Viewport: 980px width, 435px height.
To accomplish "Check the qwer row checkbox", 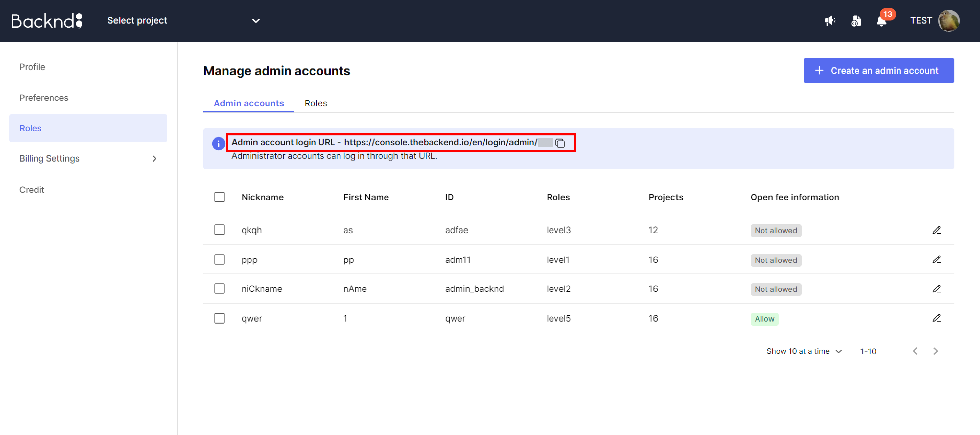I will 219,318.
